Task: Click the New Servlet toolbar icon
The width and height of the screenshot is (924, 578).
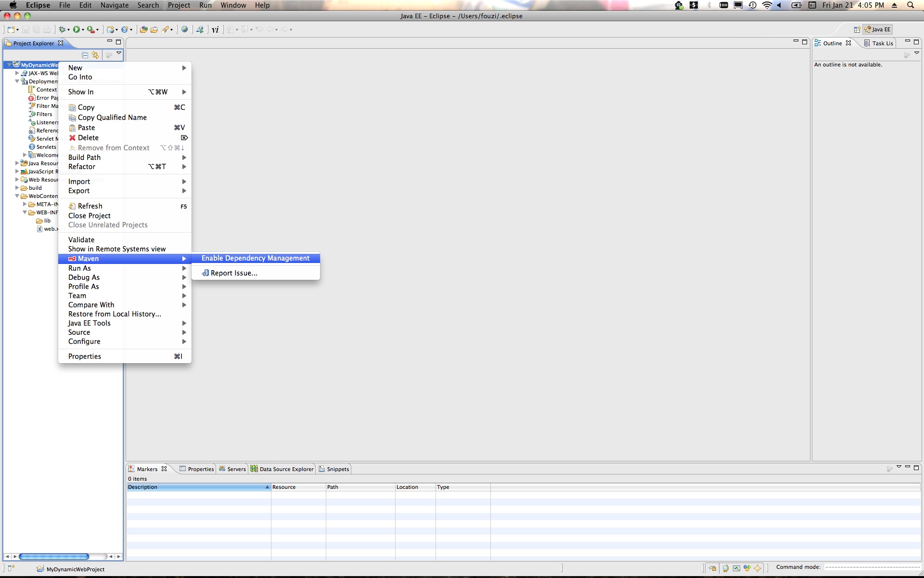Action: click(x=125, y=29)
